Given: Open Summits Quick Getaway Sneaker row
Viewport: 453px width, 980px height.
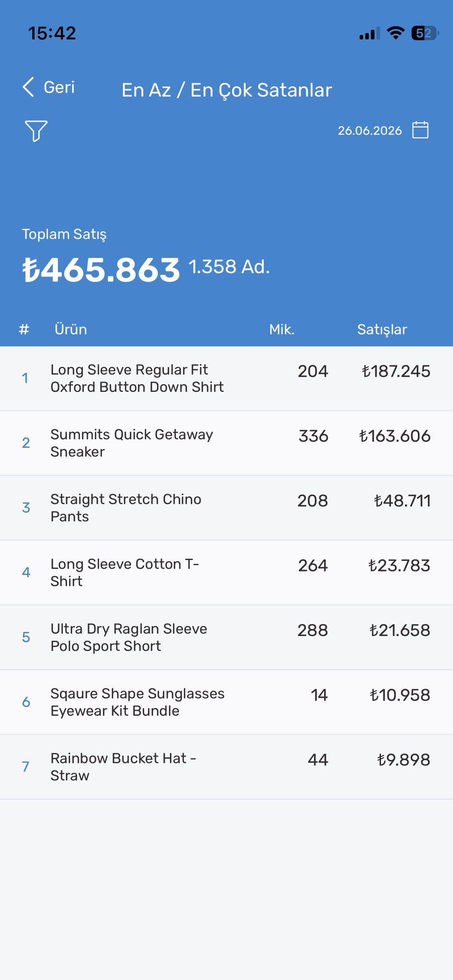Looking at the screenshot, I should coord(226,443).
